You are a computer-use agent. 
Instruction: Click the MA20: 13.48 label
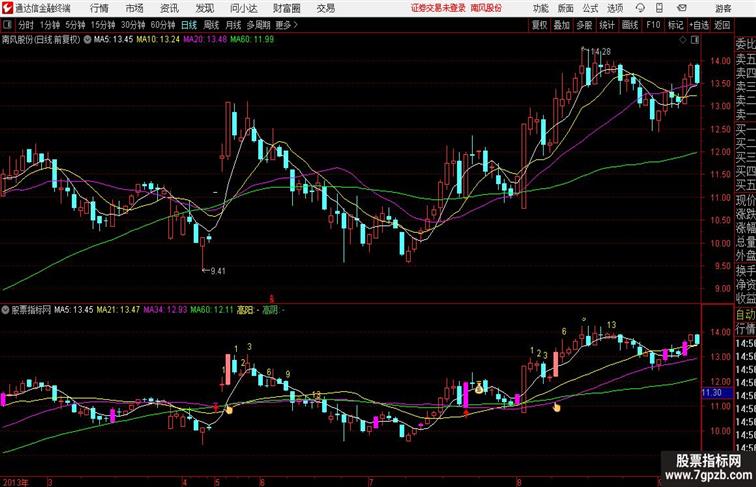(x=205, y=40)
